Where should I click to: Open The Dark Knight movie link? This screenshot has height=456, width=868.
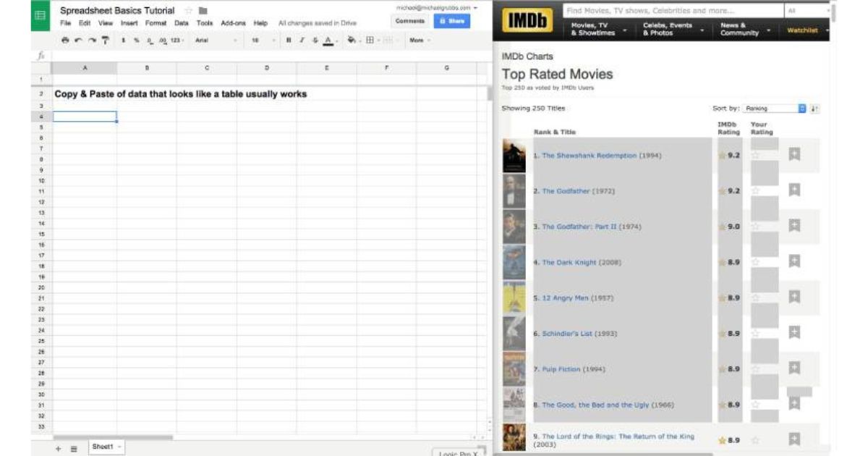[569, 262]
